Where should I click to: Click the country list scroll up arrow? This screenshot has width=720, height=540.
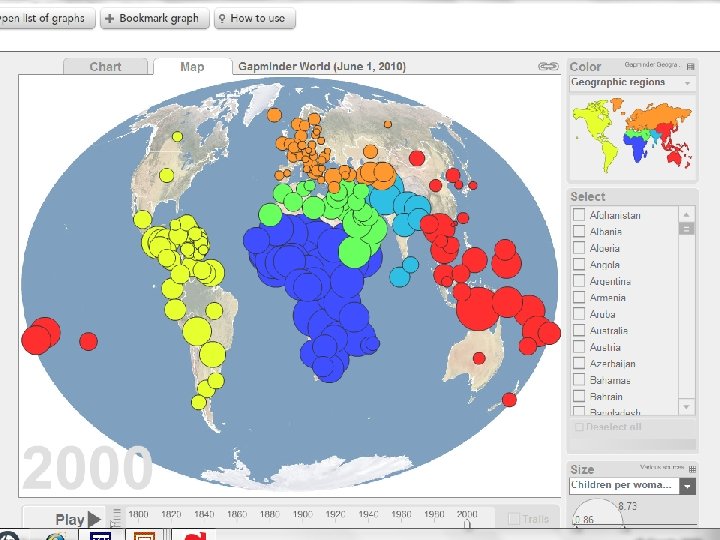686,214
